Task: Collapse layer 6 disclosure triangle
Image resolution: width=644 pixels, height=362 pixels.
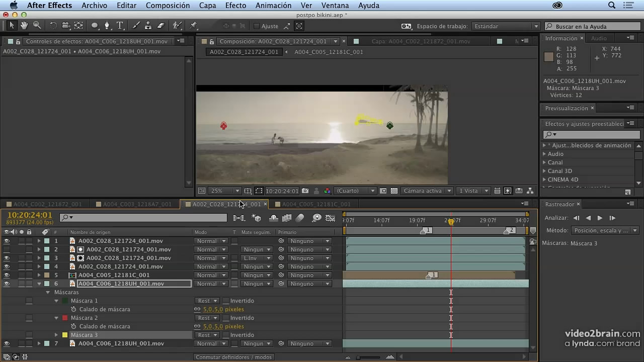Action: point(39,284)
